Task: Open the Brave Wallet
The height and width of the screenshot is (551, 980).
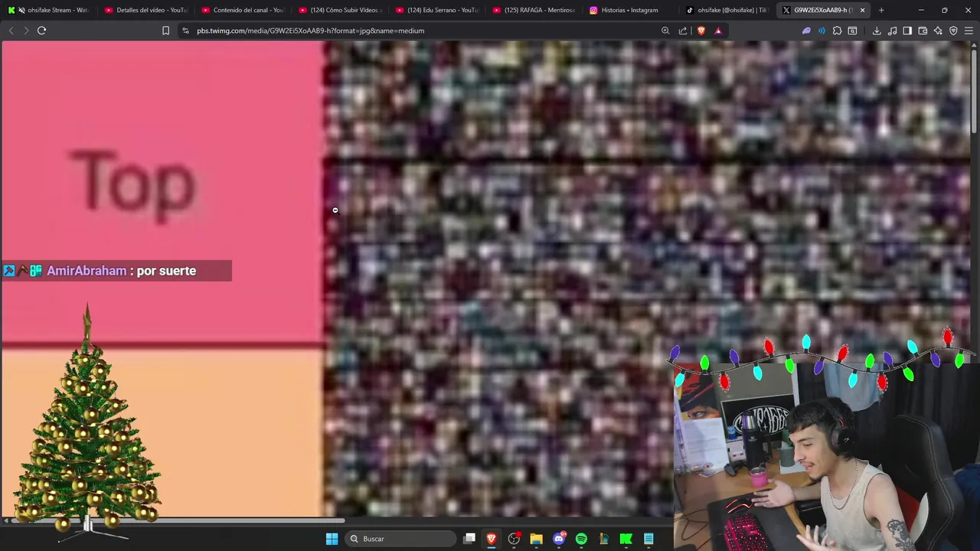Action: point(923,31)
